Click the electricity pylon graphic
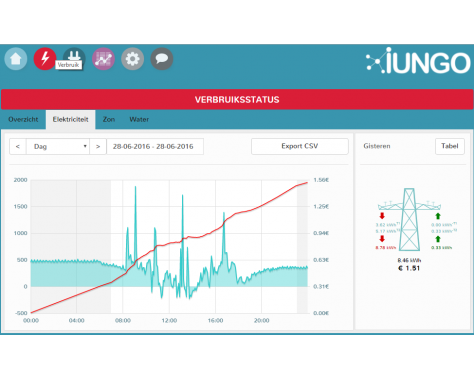Viewport: 474px width, 380px height. tap(409, 219)
